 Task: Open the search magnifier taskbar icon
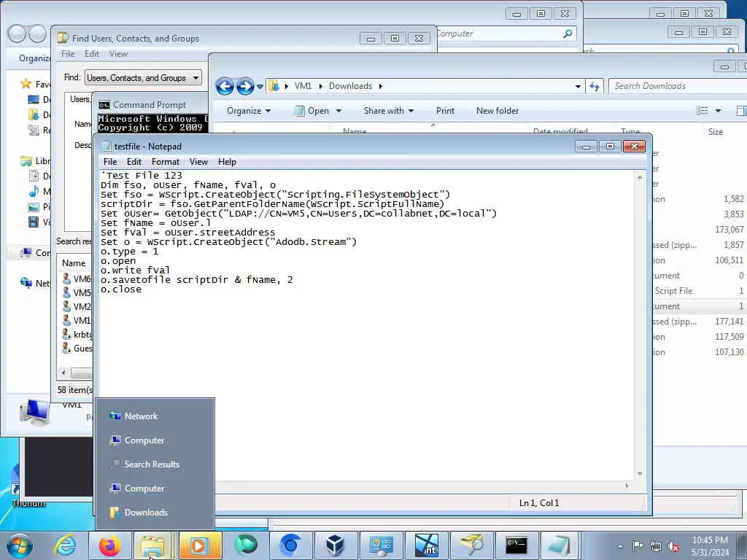click(472, 545)
